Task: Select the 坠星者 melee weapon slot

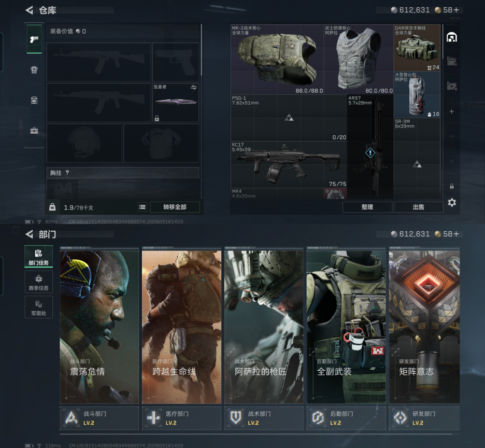Action: click(176, 102)
